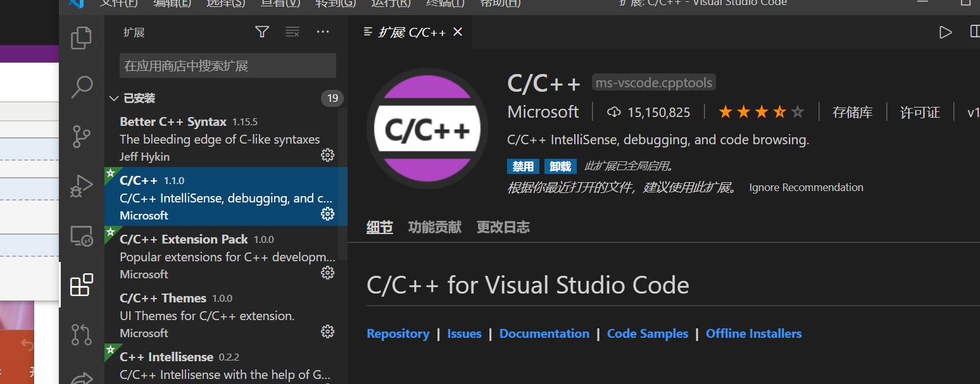Click the extension marketplace search box
980x384 pixels.
(227, 66)
